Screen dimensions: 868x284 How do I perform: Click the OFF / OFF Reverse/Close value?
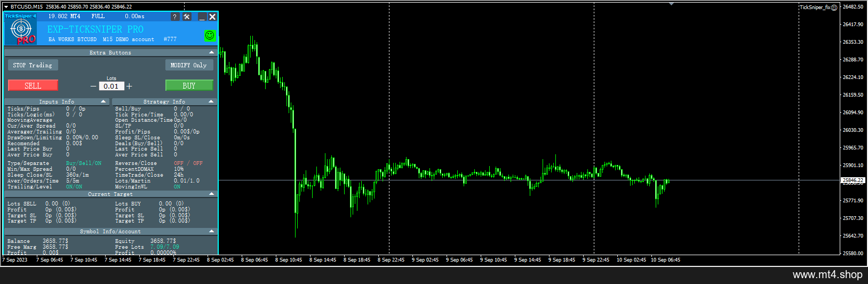click(188, 163)
